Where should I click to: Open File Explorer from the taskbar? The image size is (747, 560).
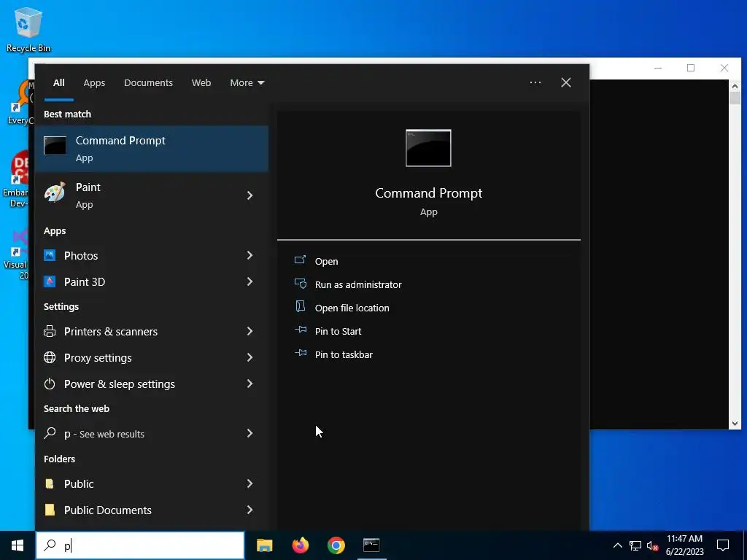[x=264, y=545]
